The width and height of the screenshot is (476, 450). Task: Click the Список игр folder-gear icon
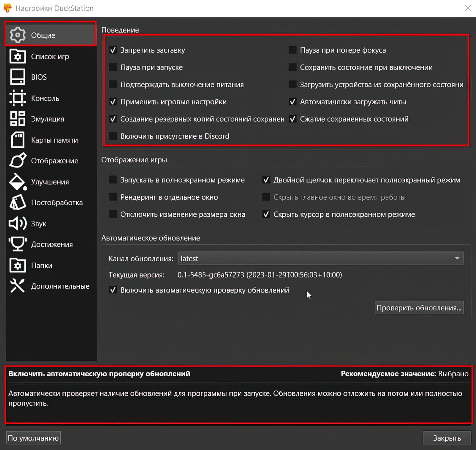pos(18,56)
